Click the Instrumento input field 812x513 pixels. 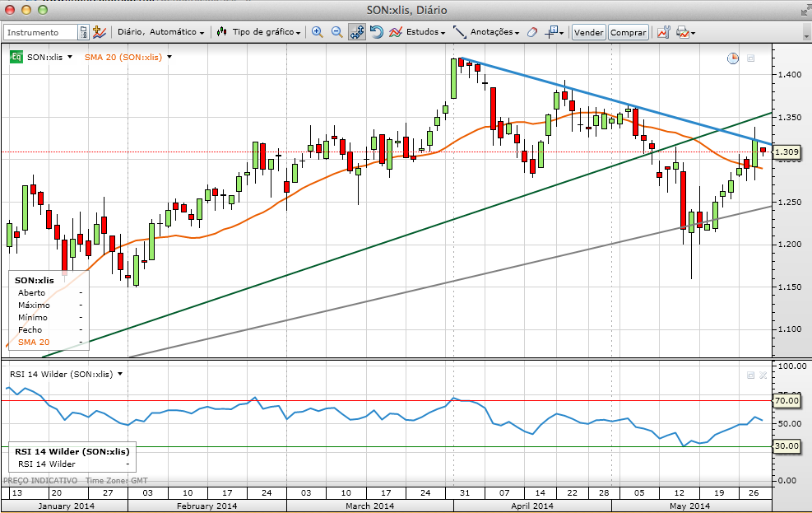coord(40,32)
